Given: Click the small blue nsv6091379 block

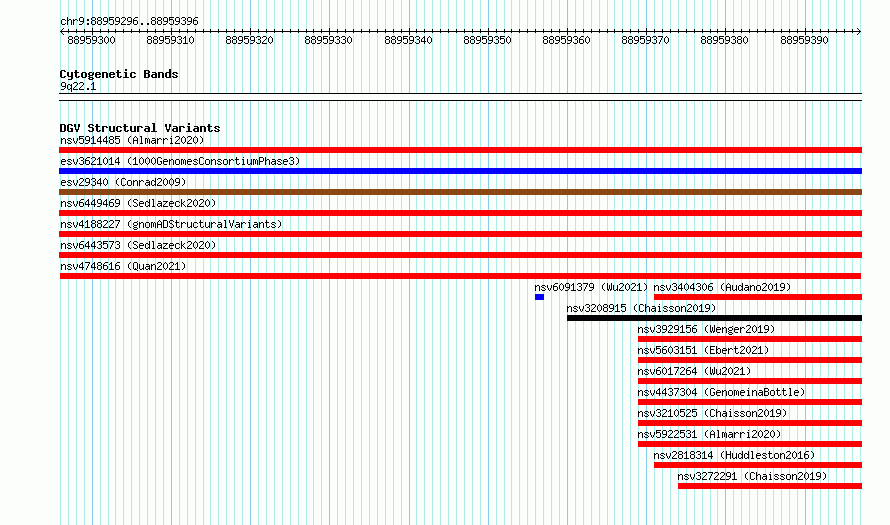Looking at the screenshot, I should (539, 297).
